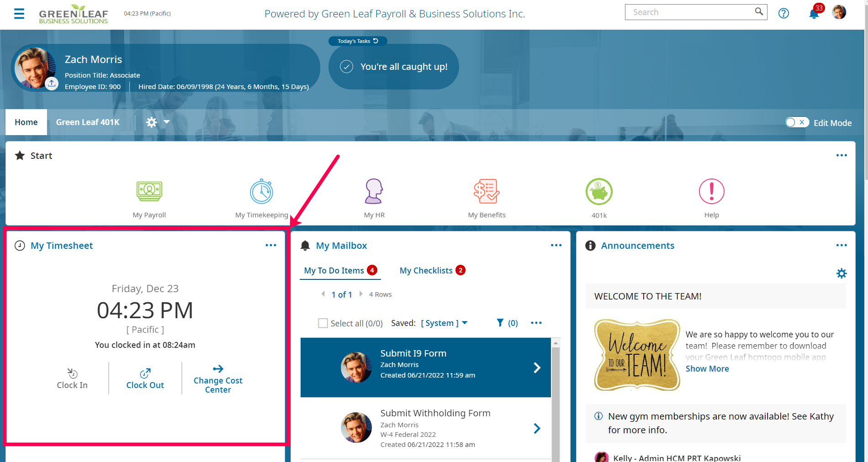Viewport: 868px width, 462px height.
Task: Click the Green Leaf Business Solutions logo
Action: point(74,14)
